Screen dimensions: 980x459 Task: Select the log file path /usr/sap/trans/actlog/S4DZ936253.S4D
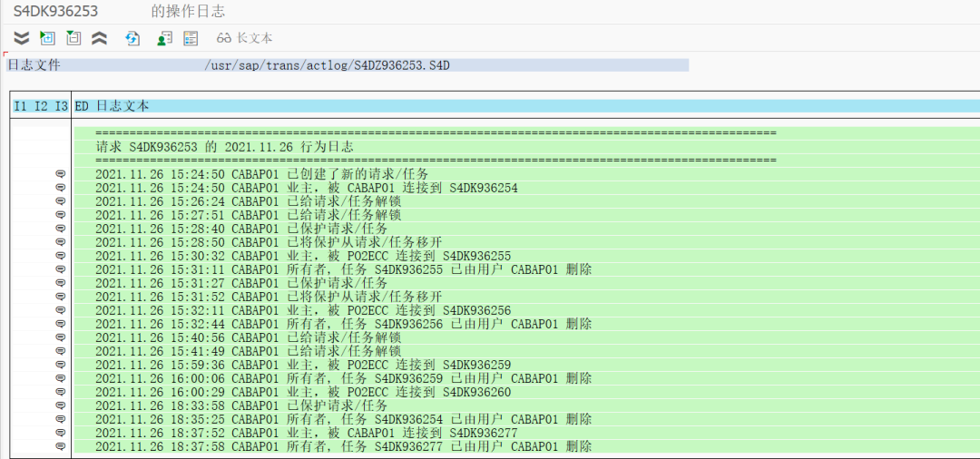pos(327,65)
